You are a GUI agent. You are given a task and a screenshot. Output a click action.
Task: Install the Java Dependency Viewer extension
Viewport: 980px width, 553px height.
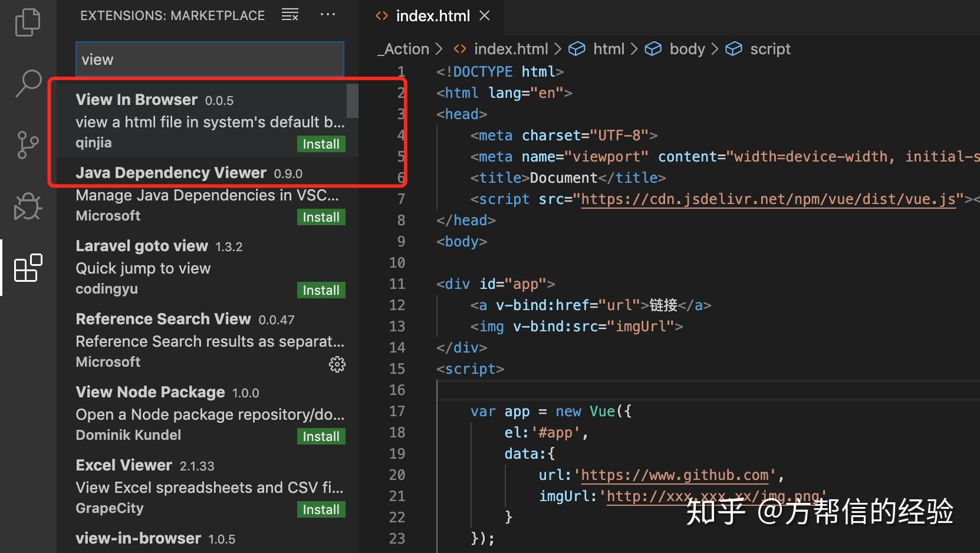click(321, 217)
